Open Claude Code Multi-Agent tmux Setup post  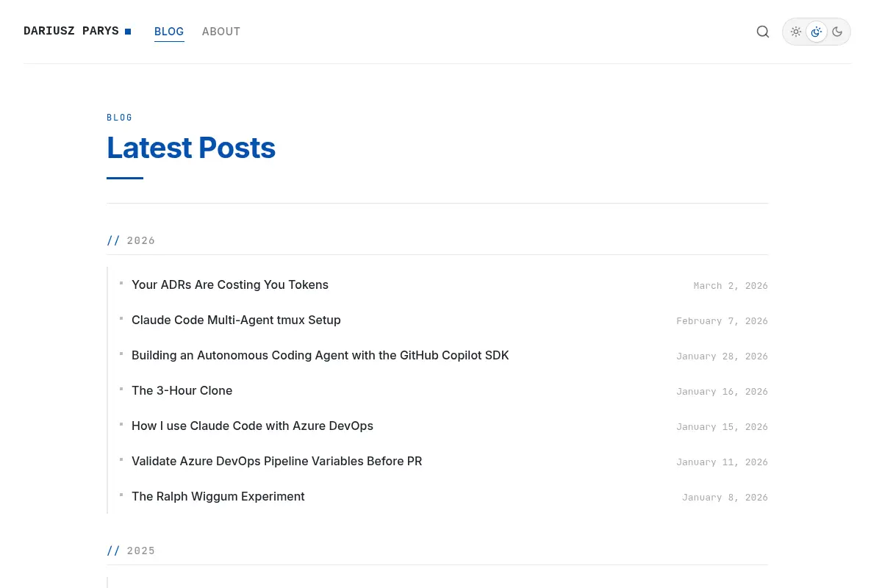236,320
